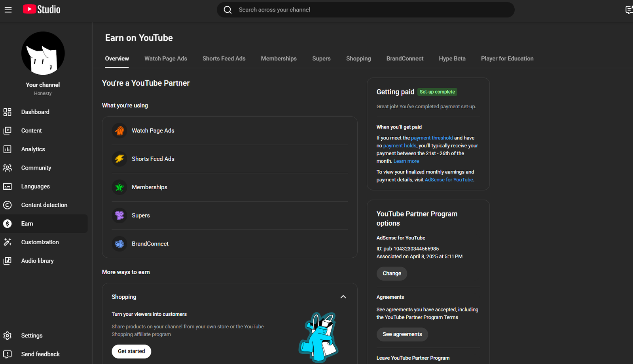Image resolution: width=633 pixels, height=364 pixels.
Task: Go to the BrandConnect tab
Action: click(x=405, y=58)
